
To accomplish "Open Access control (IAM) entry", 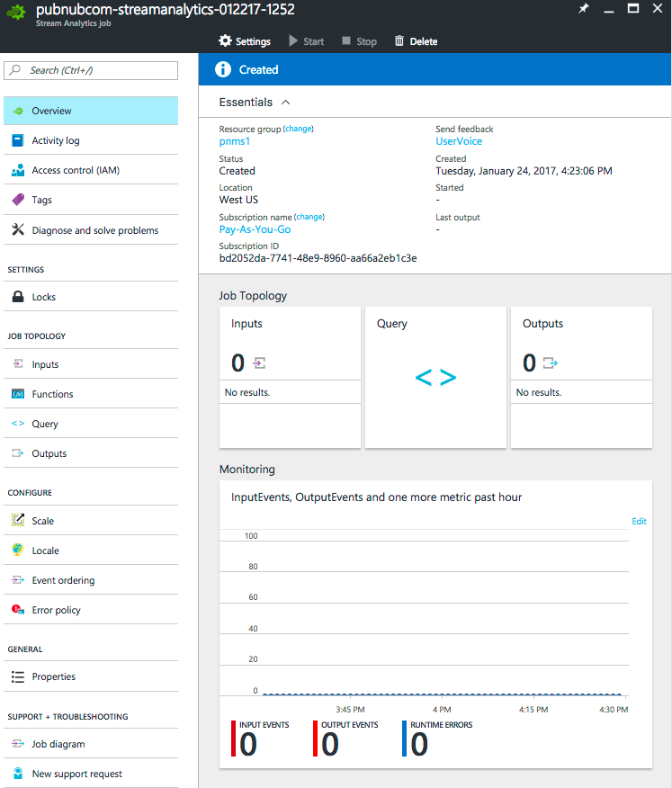I will (91, 170).
